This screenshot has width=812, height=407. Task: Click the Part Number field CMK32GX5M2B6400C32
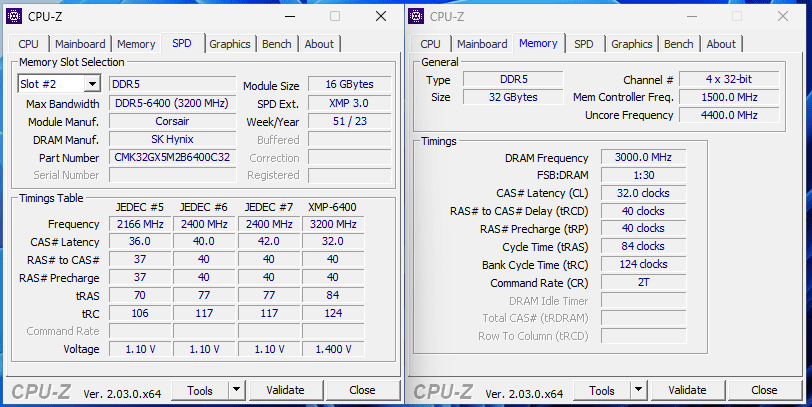tap(172, 157)
